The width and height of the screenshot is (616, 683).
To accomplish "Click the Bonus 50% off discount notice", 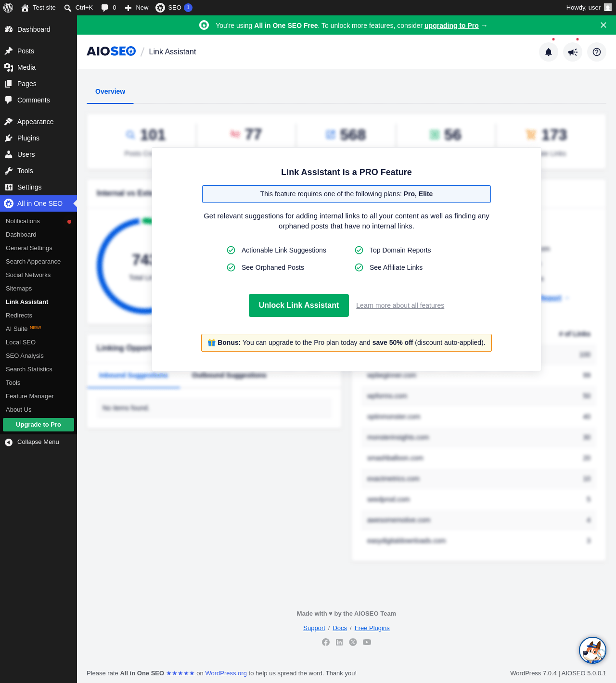I will [346, 342].
